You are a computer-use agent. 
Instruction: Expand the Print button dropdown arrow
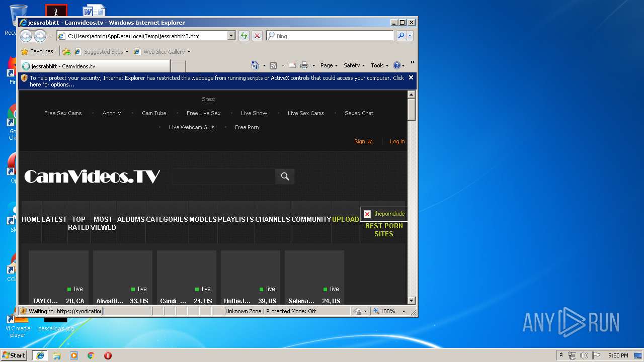pos(313,65)
